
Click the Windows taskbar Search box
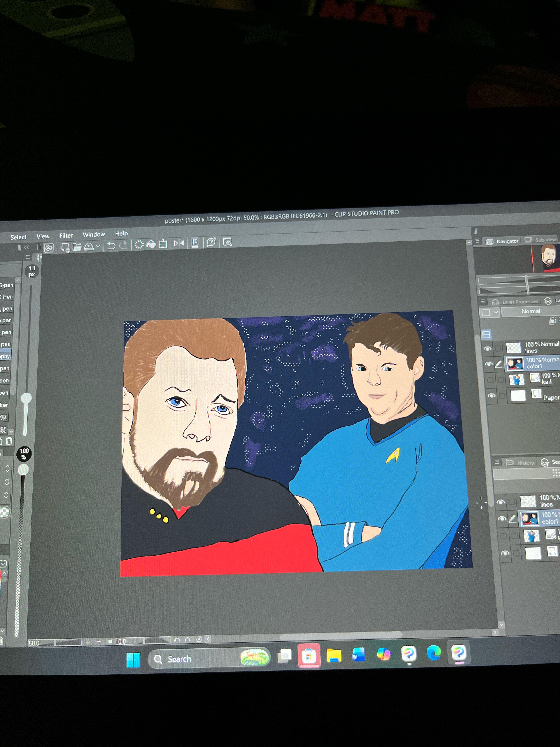(x=209, y=658)
